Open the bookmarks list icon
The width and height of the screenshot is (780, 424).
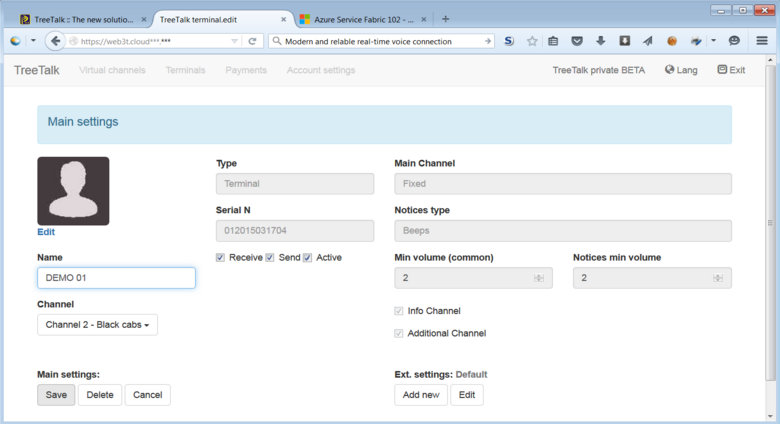click(553, 41)
